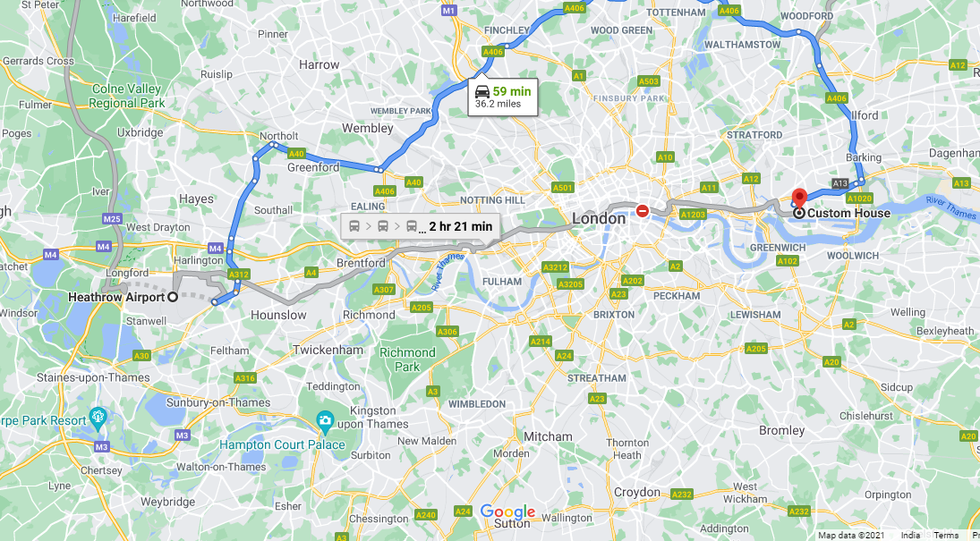Click the first bus icon in transit label
Image resolution: width=980 pixels, height=541 pixels.
coord(354,226)
